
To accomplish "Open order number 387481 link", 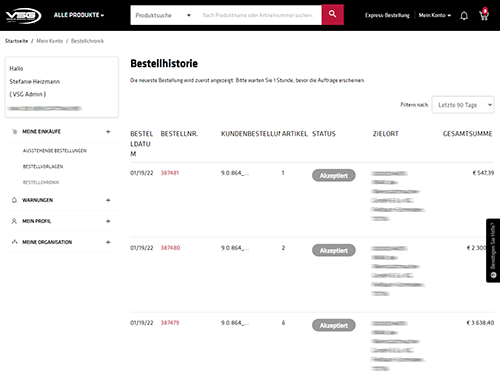I will 170,173.
